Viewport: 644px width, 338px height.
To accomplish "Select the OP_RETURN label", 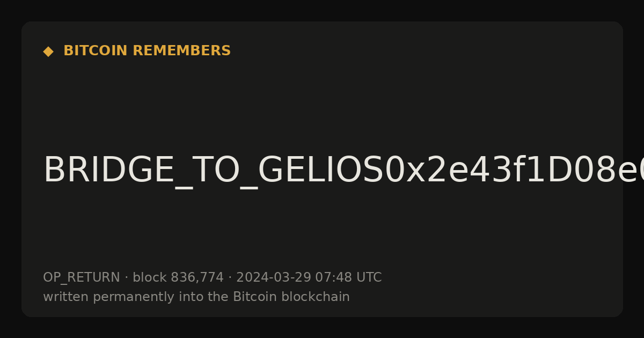I will click(x=82, y=278).
